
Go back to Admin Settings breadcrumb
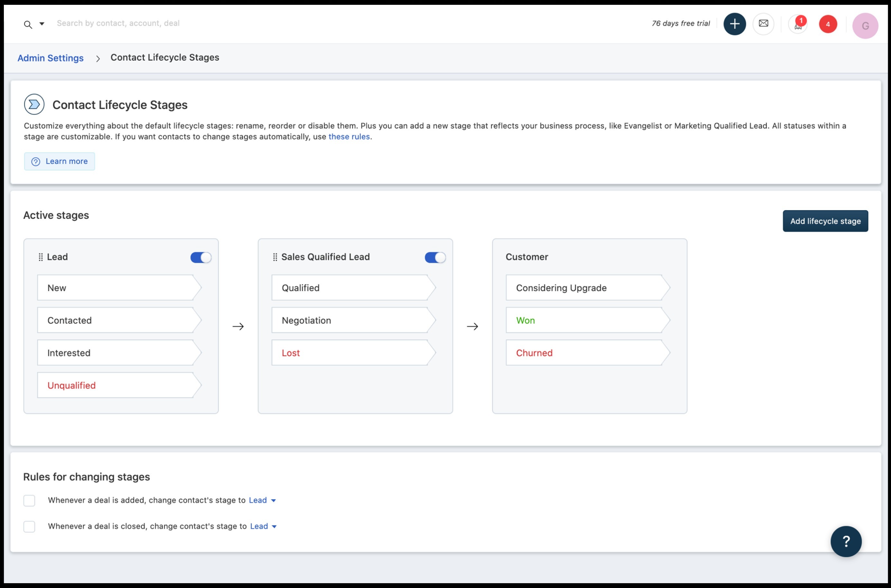[x=50, y=58]
